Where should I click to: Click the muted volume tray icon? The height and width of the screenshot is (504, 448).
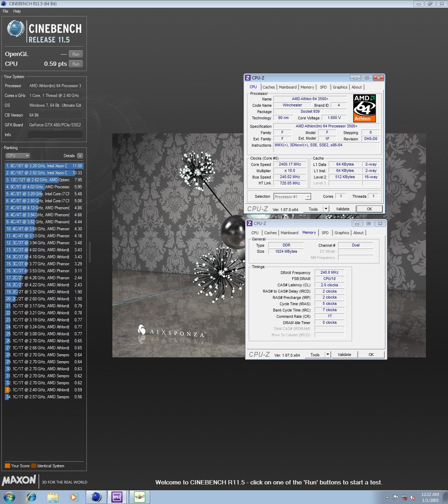pos(413,497)
